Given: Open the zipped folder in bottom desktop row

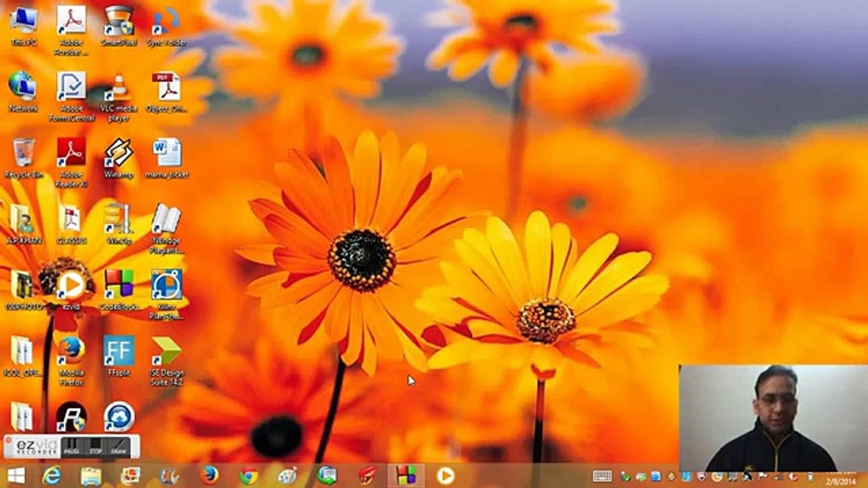Looking at the screenshot, I should coord(22,416).
